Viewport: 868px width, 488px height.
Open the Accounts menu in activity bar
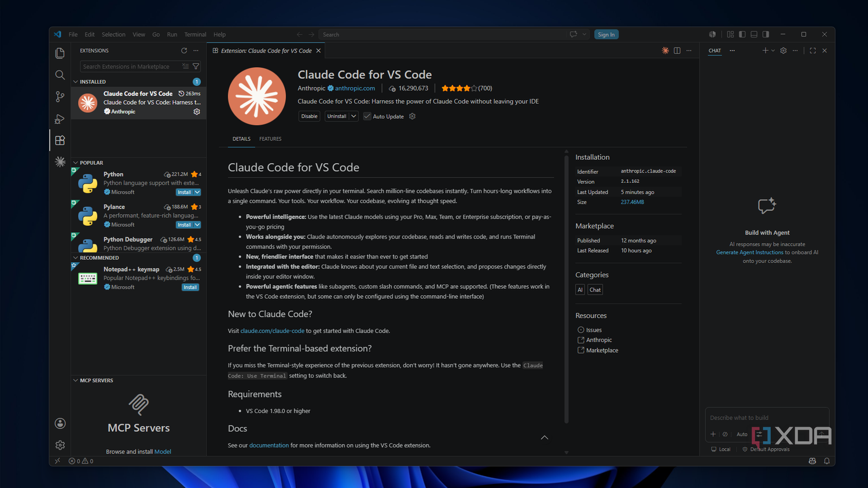(60, 423)
